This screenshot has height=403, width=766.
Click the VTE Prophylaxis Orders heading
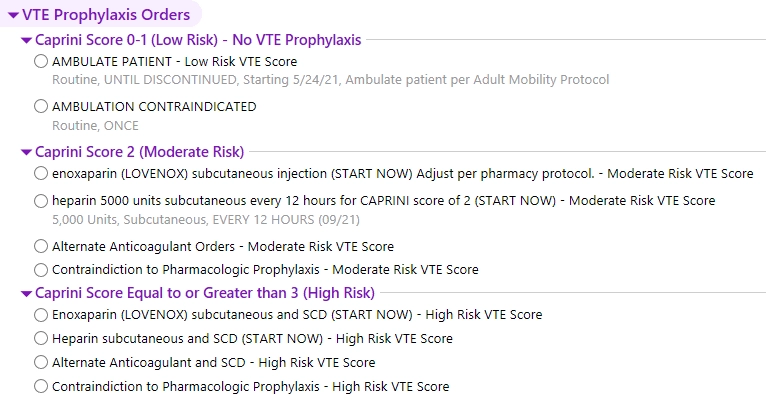click(x=105, y=15)
